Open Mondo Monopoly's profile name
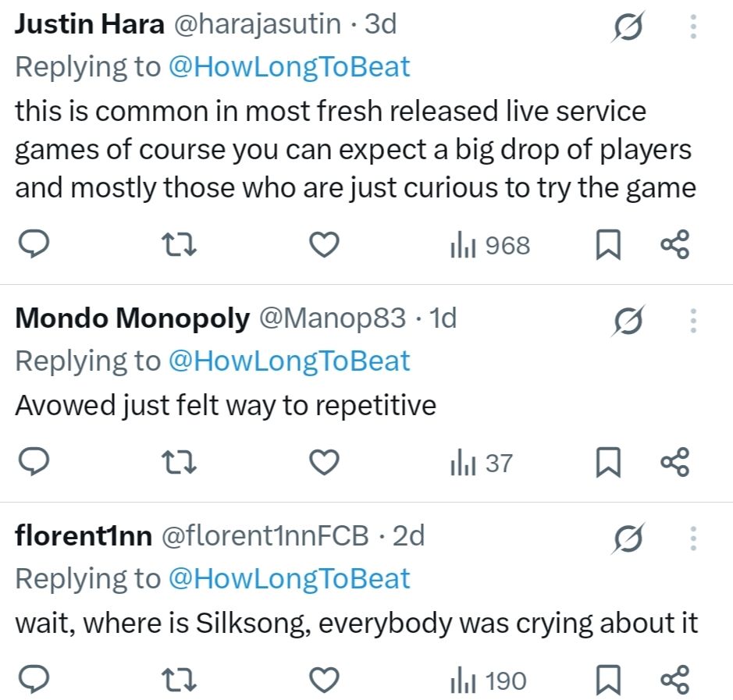Image resolution: width=733 pixels, height=700 pixels. coord(132,318)
